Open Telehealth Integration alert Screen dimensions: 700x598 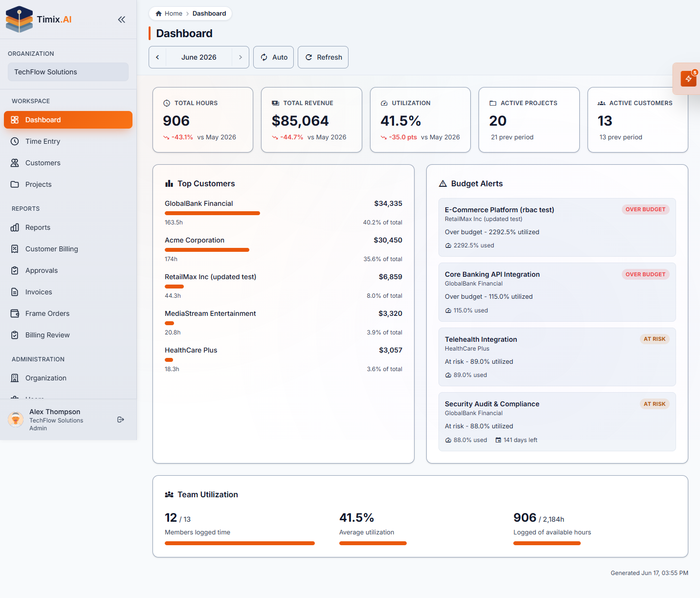pos(557,357)
